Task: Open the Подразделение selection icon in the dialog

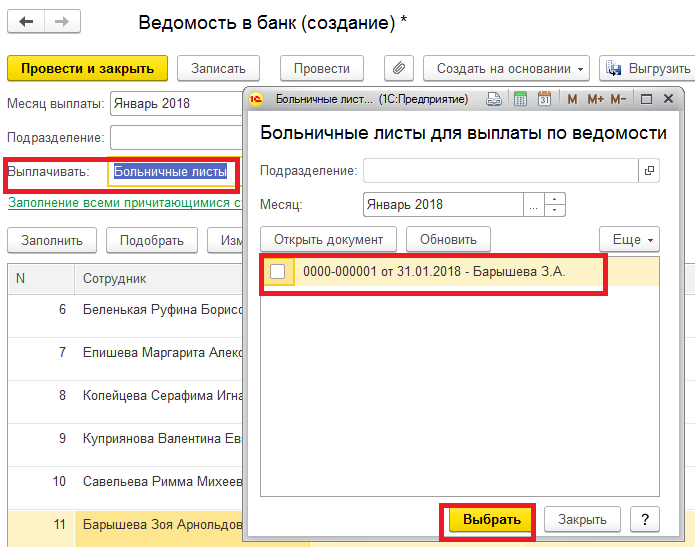Action: [649, 171]
